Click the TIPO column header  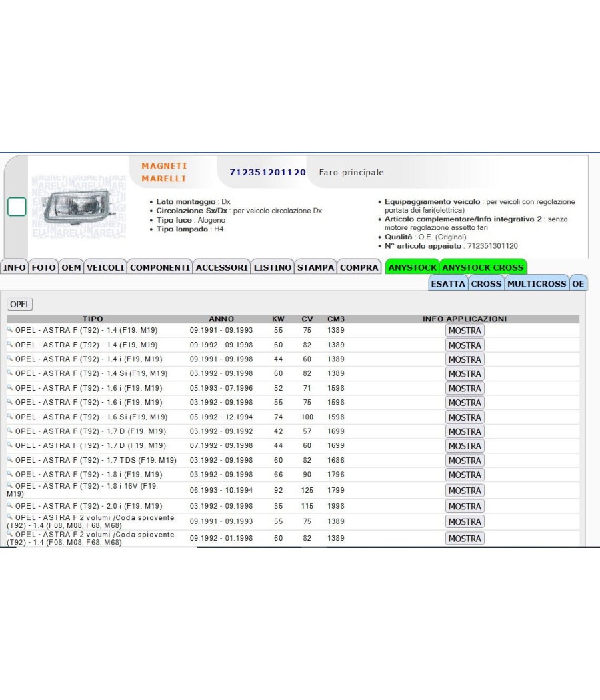coord(93,319)
